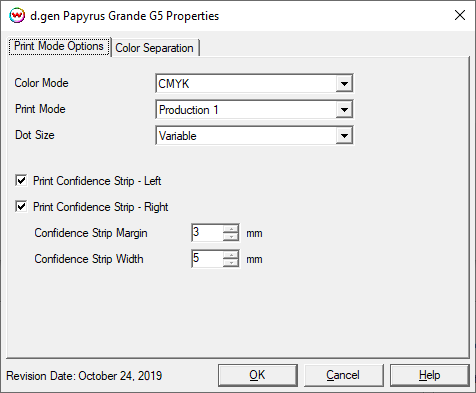The width and height of the screenshot is (476, 393).
Task: Click the Wasatch app icon in title bar
Action: (x=17, y=16)
